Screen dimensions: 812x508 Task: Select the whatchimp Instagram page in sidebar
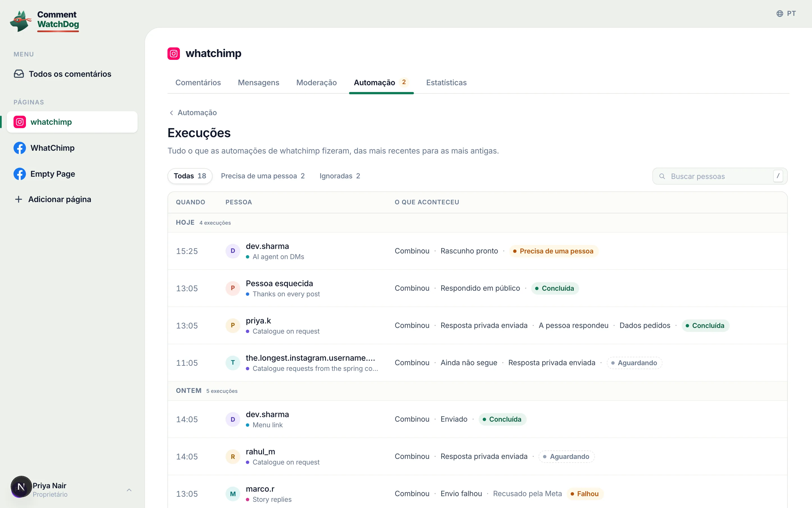pyautogui.click(x=72, y=122)
